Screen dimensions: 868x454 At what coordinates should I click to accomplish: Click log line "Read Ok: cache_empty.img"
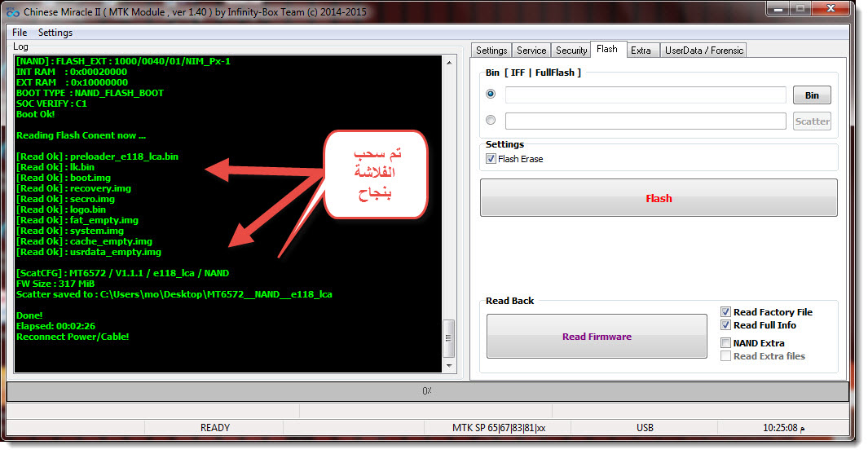point(84,241)
